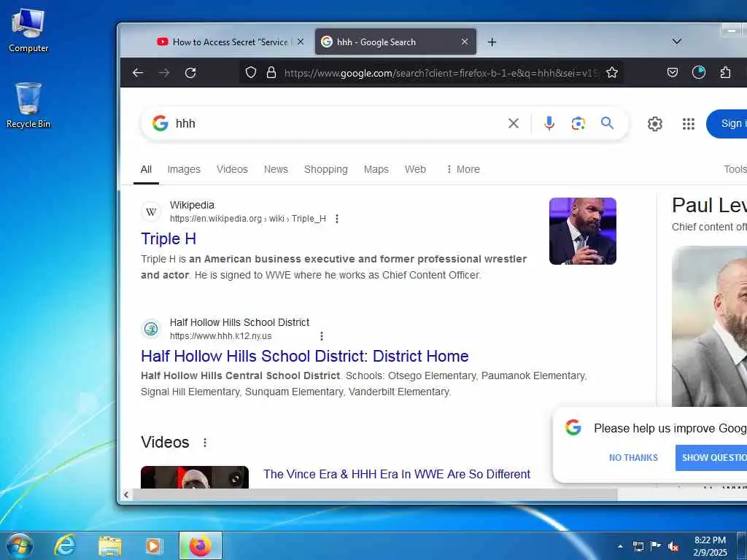The width and height of the screenshot is (747, 560).
Task: Open Half Hollow Hills School District link
Action: click(305, 356)
